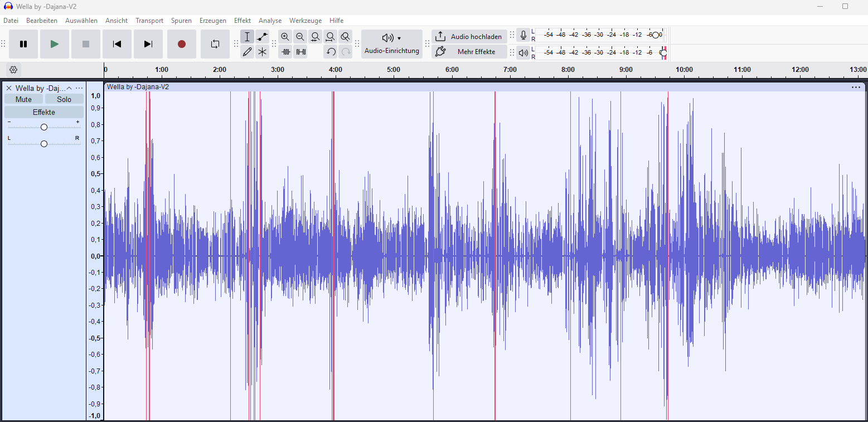Screen dimensions: 868x422
Task: Skip to the project start
Action: click(x=117, y=44)
